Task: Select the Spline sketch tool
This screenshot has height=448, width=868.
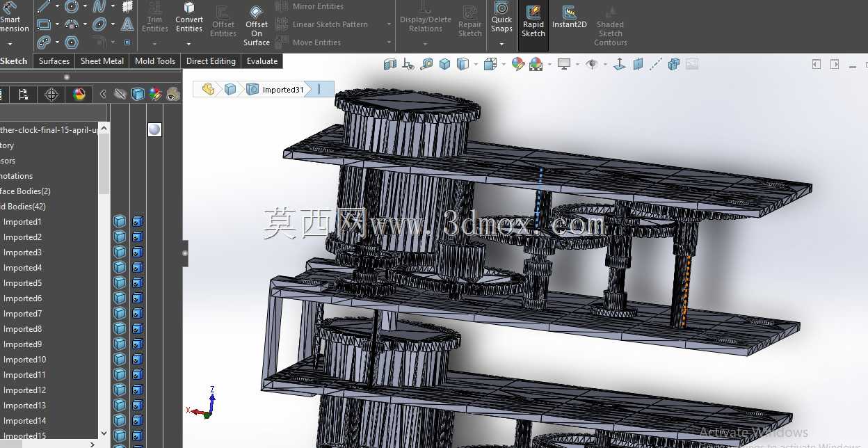Action: point(99,7)
